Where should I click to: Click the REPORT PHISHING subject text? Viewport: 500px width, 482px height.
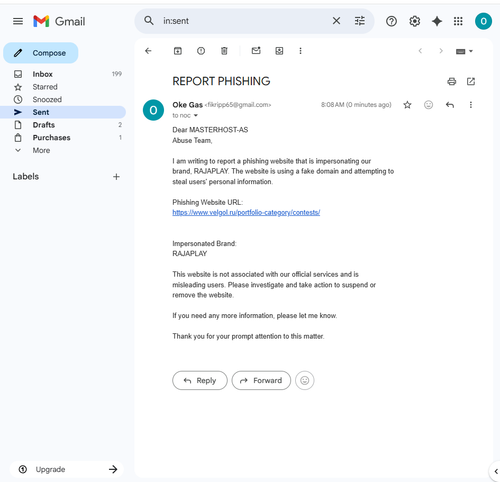[x=221, y=81]
